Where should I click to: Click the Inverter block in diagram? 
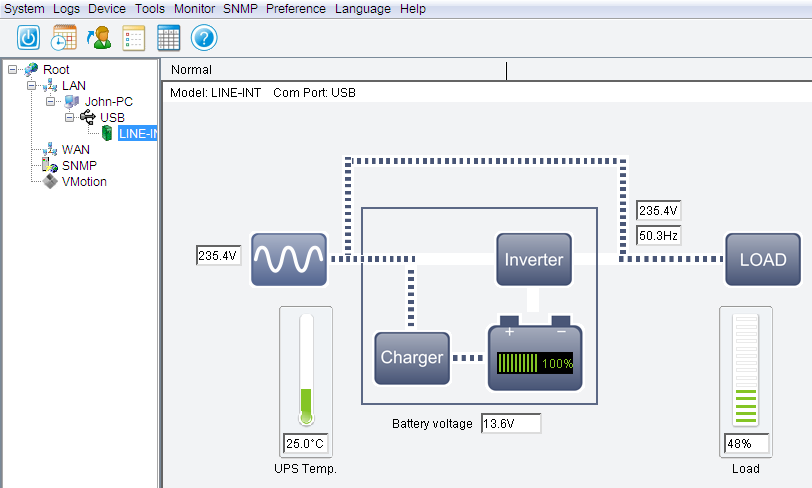tap(534, 259)
